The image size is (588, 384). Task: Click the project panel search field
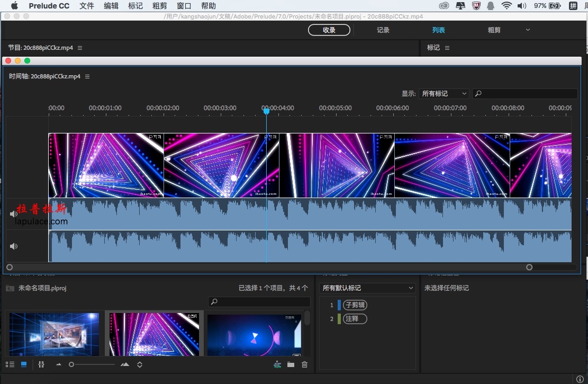pos(259,301)
